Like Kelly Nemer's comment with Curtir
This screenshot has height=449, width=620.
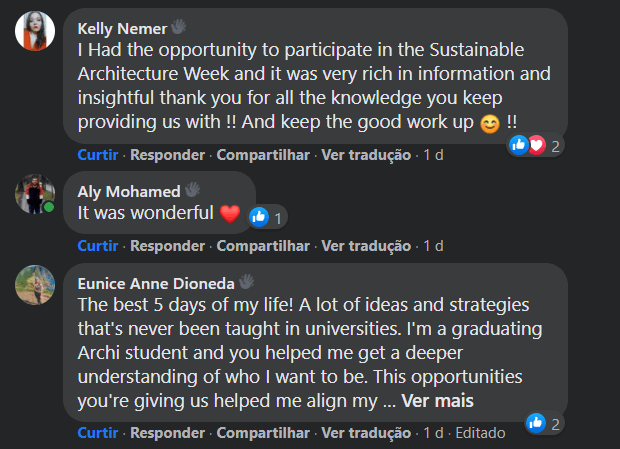point(97,155)
